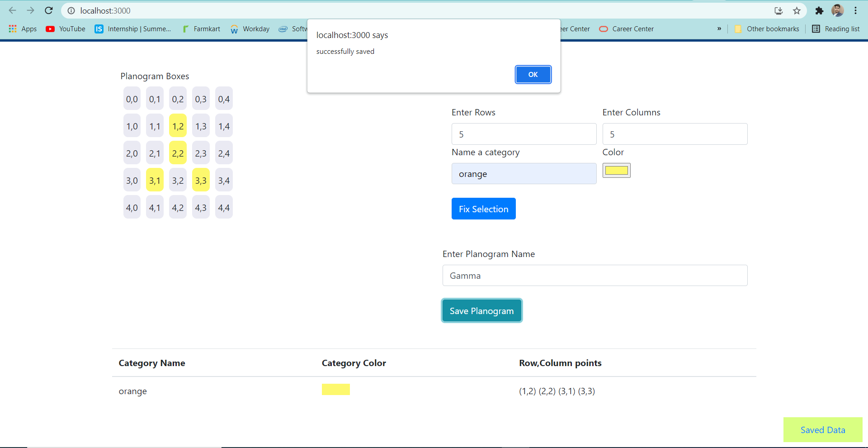Deselect the highlighted box 3,1
Viewport: 868px width, 448px height.
click(x=155, y=180)
